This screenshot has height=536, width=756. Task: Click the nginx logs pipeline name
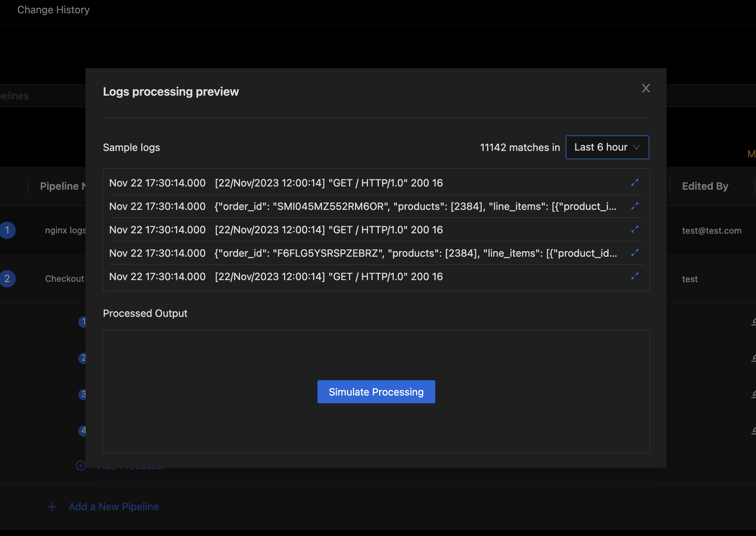65,230
